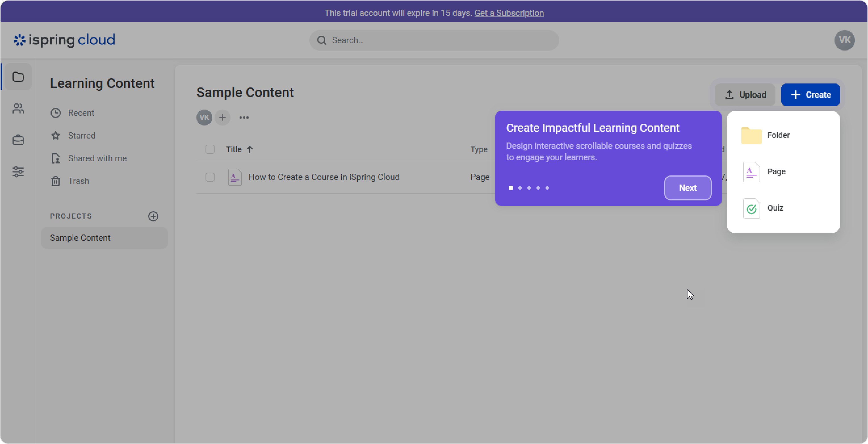868x444 pixels.
Task: Click the iSpring Cloud logo
Action: click(x=64, y=40)
